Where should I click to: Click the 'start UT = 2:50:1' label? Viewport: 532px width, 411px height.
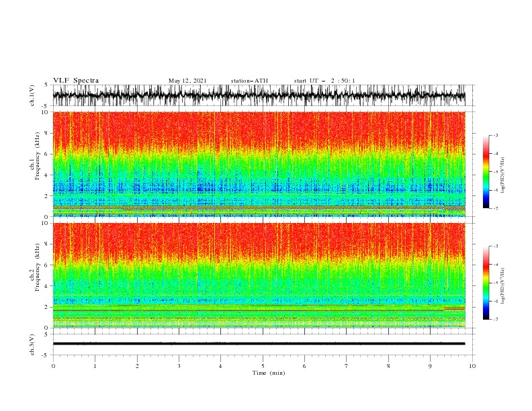[324, 81]
